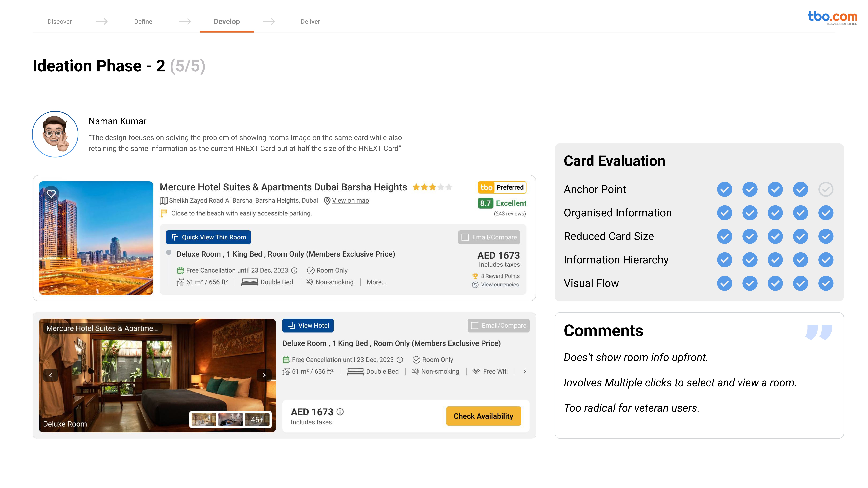Click the heart favorite icon on hotel image
This screenshot has width=868, height=488.
(51, 194)
